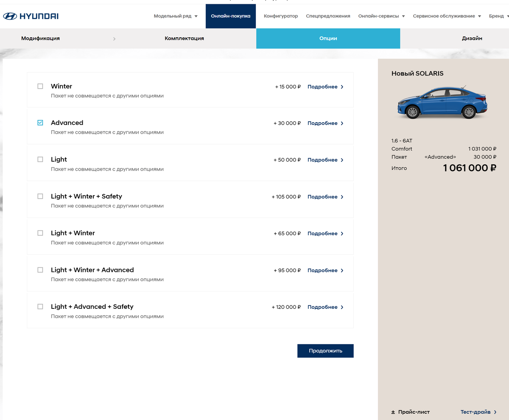Open Спецпредложения menu item
Viewport: 509px width, 420px height.
point(328,16)
